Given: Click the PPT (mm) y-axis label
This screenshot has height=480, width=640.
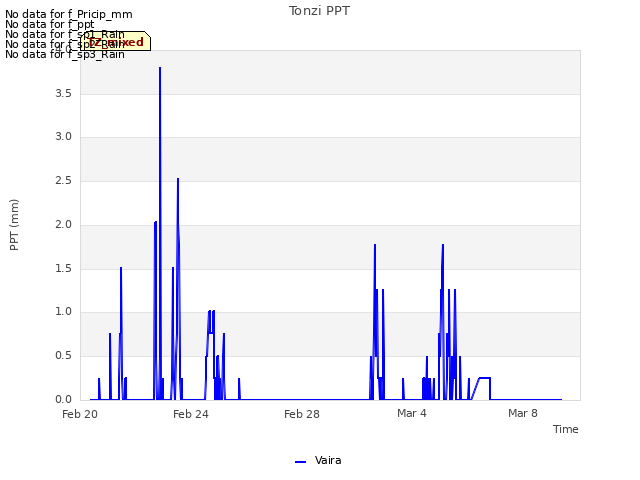Looking at the screenshot, I should 14,224.
